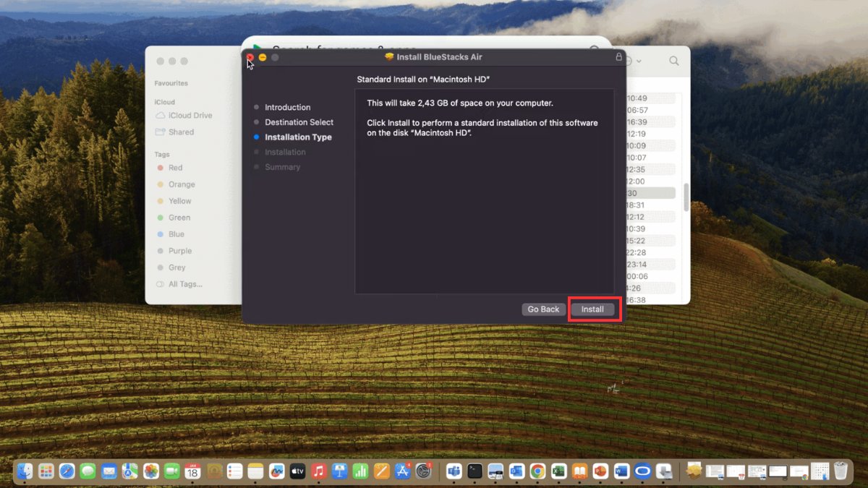Open Photos from the Dock
The width and height of the screenshot is (868, 488).
(150, 471)
